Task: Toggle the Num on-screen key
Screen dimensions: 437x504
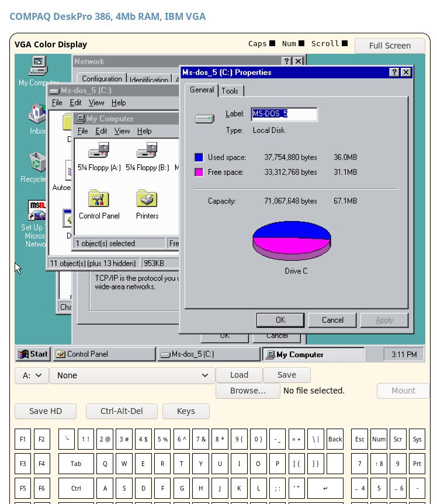Action: (x=379, y=439)
